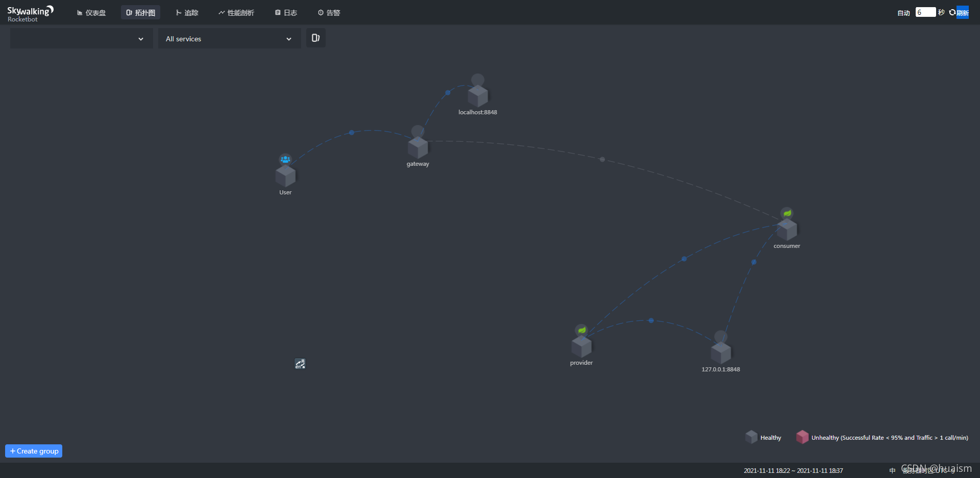Click the edge dot between consumer and 127.0.0.1:8848
This screenshot has width=980, height=478.
(x=754, y=262)
